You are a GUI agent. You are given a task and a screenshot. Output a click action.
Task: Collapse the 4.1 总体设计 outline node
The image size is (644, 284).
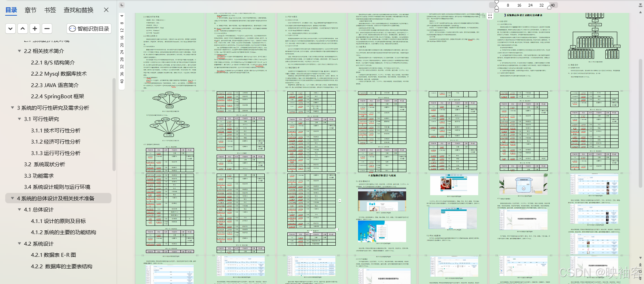(20, 209)
